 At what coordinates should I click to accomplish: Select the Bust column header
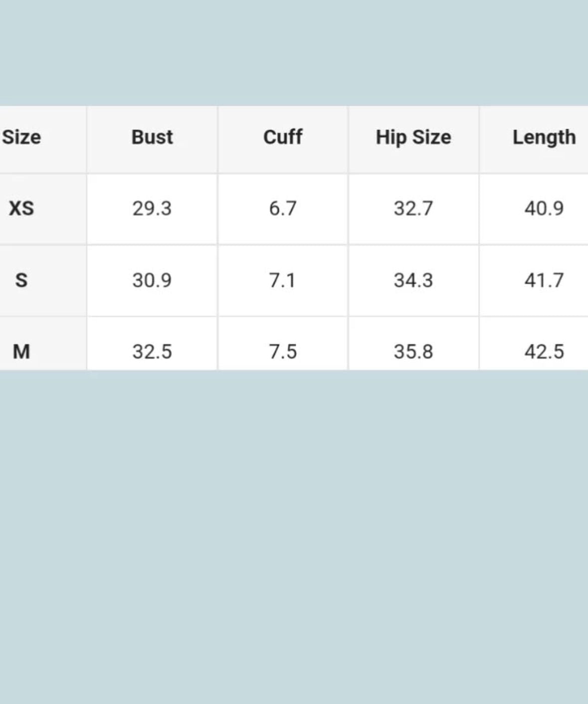152,137
